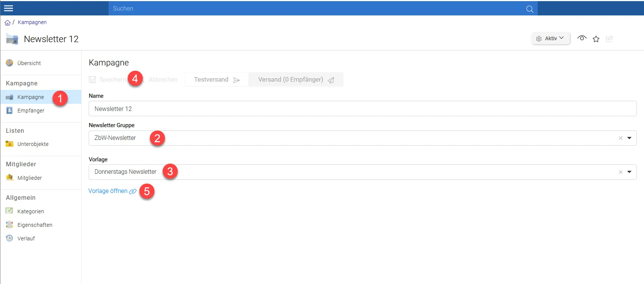Click the Kategorien checkmark icon
Image resolution: width=644 pixels, height=284 pixels.
tap(9, 211)
